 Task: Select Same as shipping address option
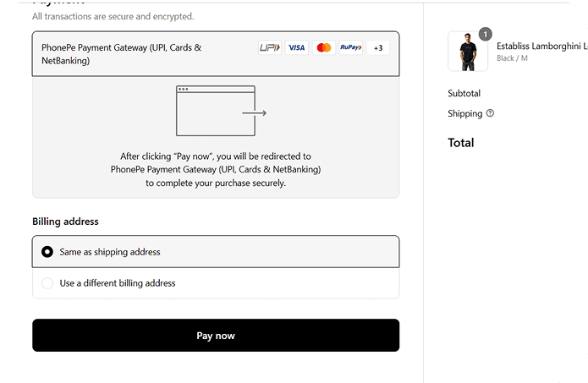click(47, 252)
